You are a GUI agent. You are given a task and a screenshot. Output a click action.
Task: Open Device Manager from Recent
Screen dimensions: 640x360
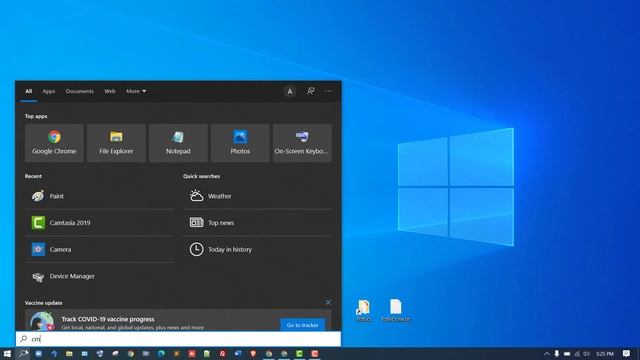point(99,276)
